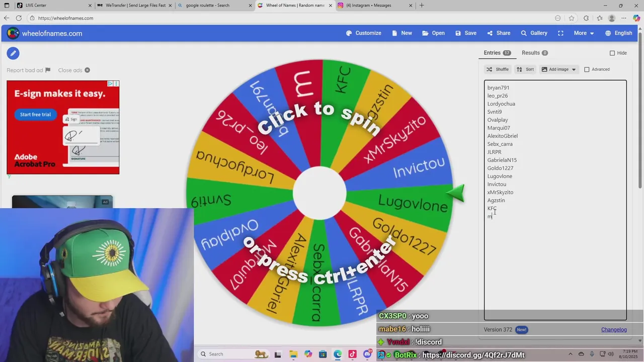Image resolution: width=644 pixels, height=362 pixels.
Task: Click the Lugovlone entry in list
Action: [x=500, y=176]
